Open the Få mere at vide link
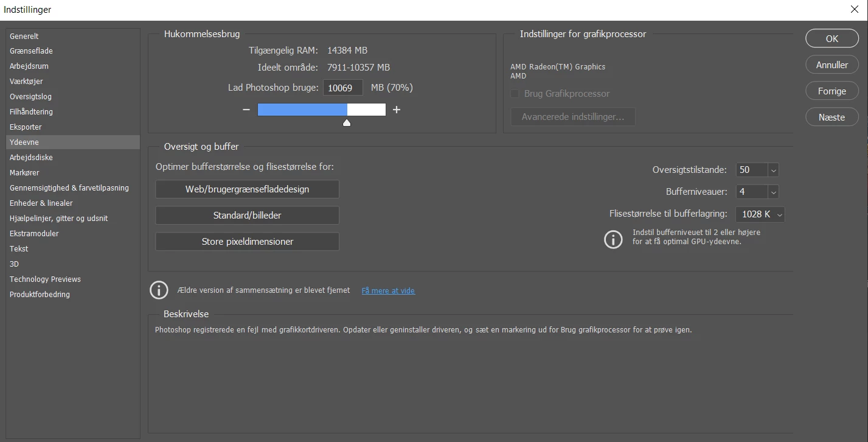Viewport: 868px width, 442px height. pos(388,291)
